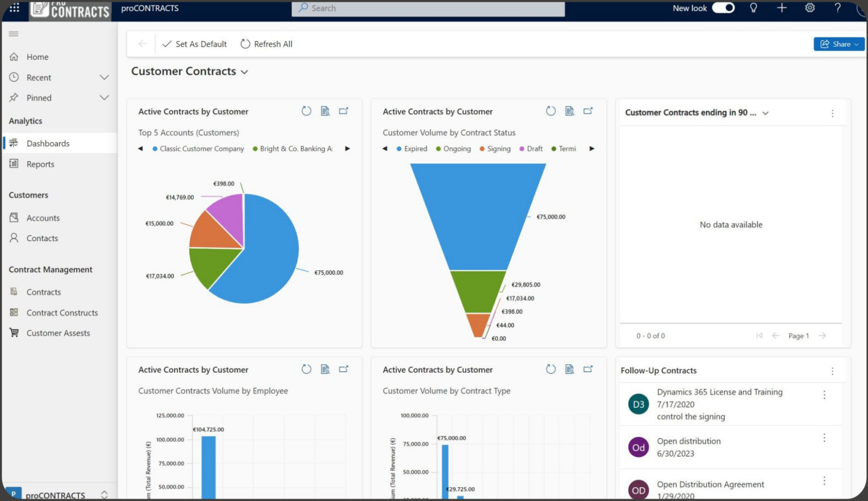The width and height of the screenshot is (868, 501).
Task: View records for Volume by Contract Type chart
Action: coord(569,369)
